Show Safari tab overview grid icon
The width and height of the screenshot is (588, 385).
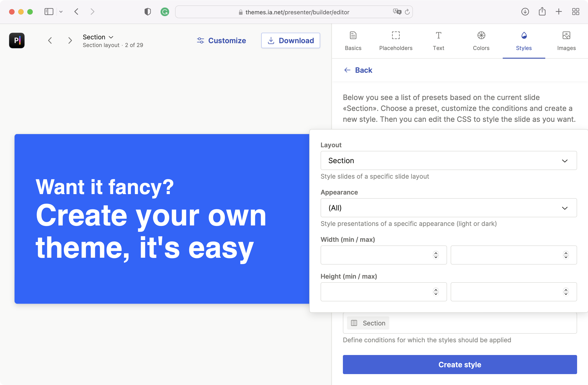(x=576, y=12)
